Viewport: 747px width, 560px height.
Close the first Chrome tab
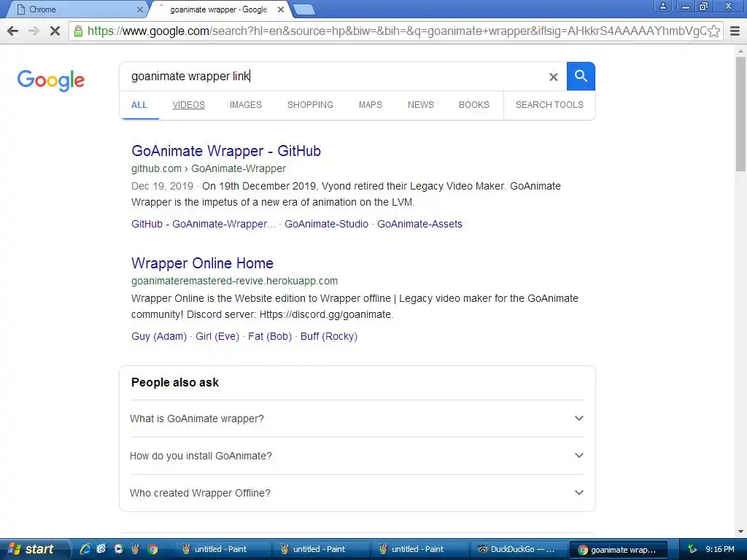click(139, 9)
